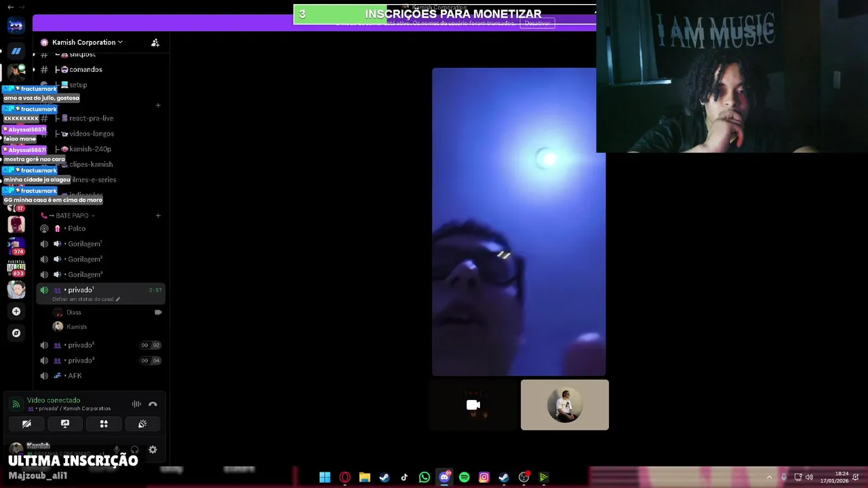This screenshot has height=488, width=868.
Task: Toggle headphone deafen in user panel
Action: 134,449
